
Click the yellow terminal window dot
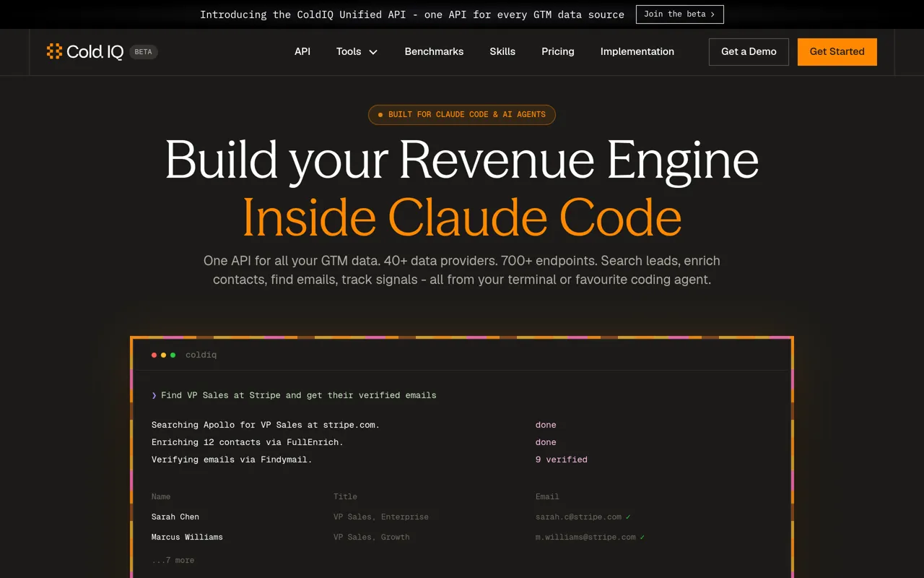(163, 355)
